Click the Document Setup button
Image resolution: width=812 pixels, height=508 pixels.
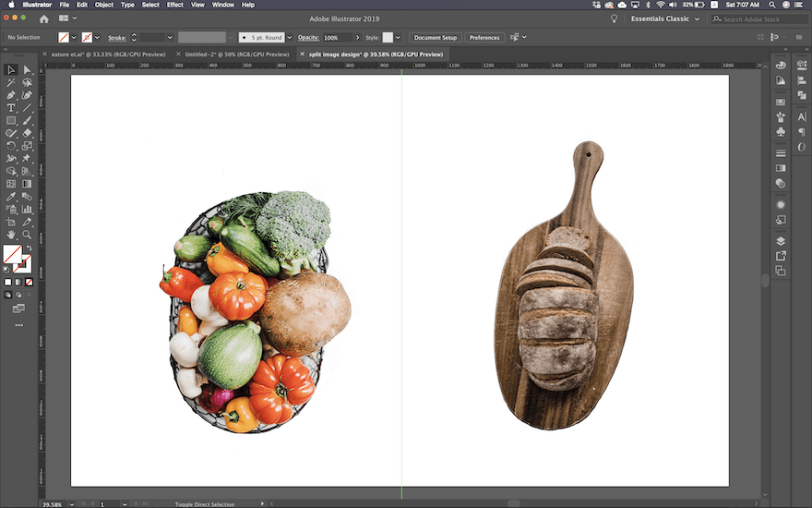(435, 38)
